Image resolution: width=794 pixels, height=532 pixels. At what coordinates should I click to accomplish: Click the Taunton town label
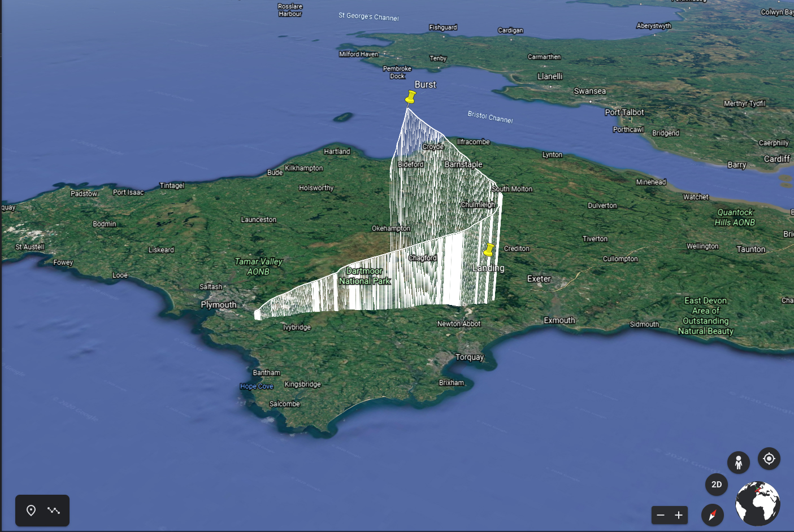751,249
